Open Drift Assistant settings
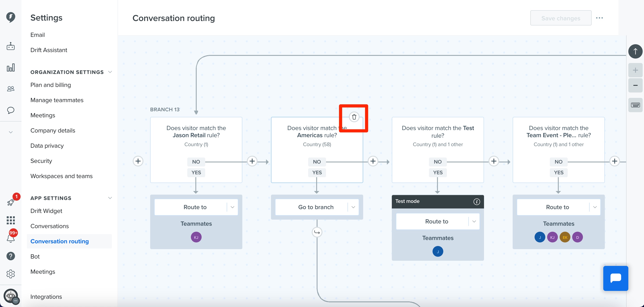 [x=49, y=50]
